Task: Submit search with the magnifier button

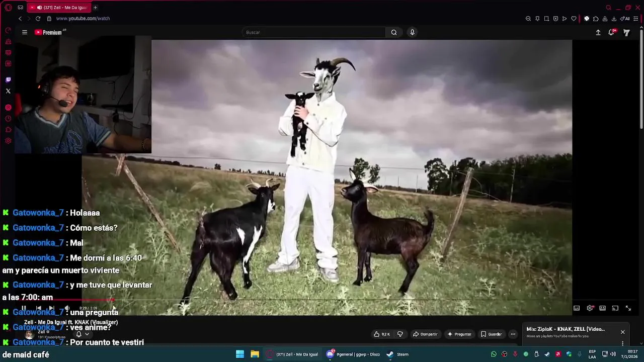Action: 394,32
